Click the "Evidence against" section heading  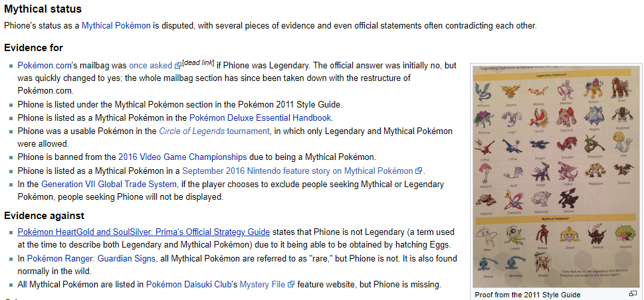[x=44, y=216]
